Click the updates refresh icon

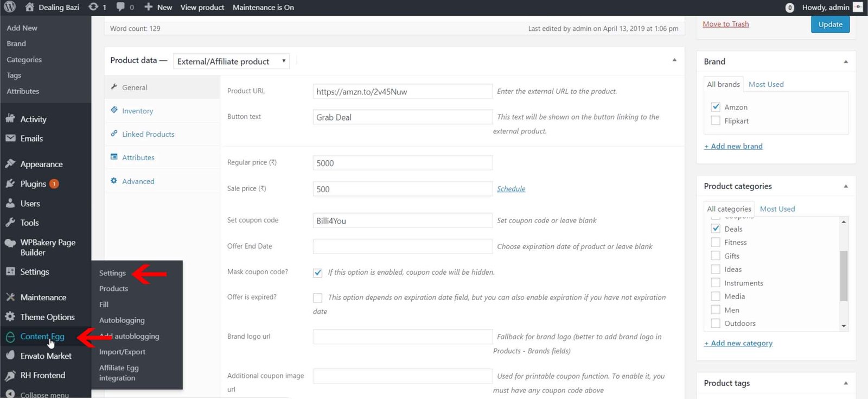[x=93, y=7]
